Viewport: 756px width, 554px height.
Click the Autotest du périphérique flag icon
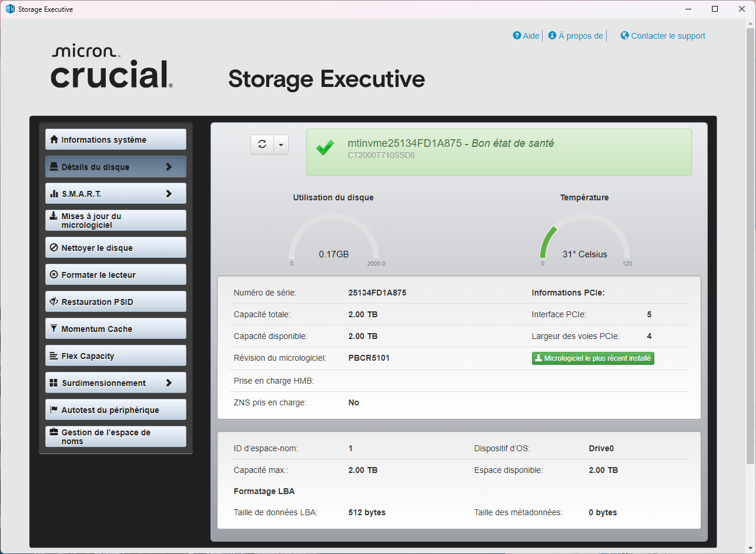[x=53, y=409]
